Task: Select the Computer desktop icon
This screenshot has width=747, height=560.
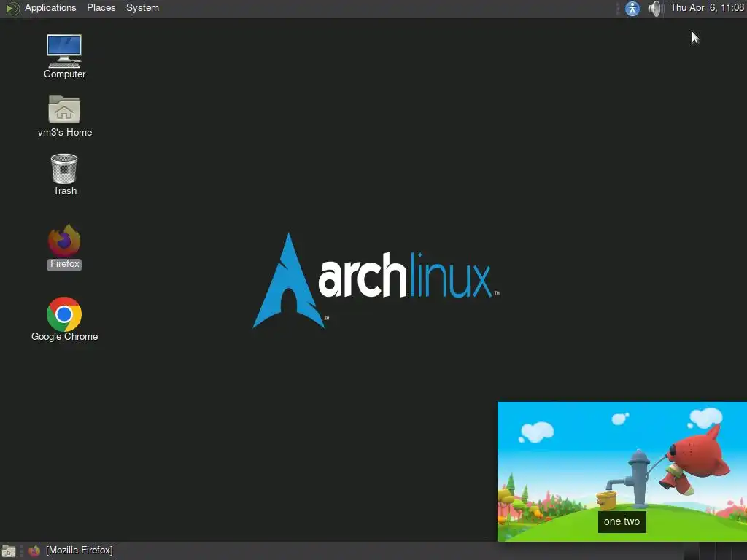Action: click(x=64, y=56)
